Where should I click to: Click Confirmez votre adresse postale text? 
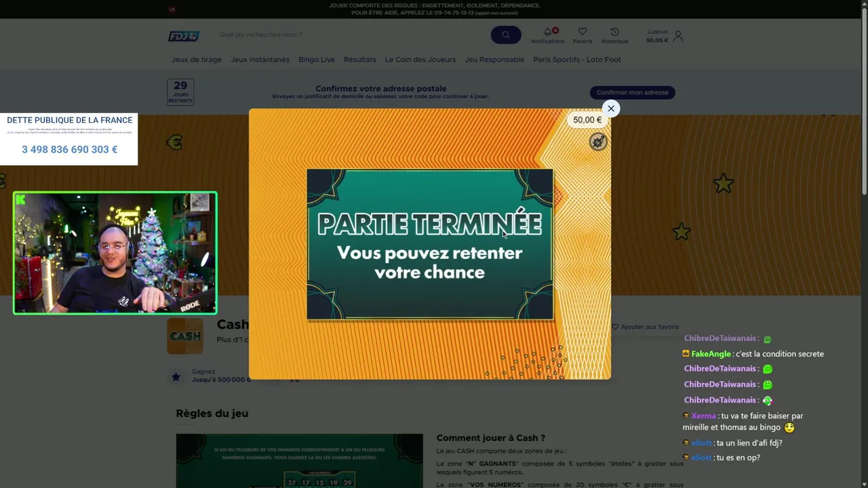coord(380,88)
